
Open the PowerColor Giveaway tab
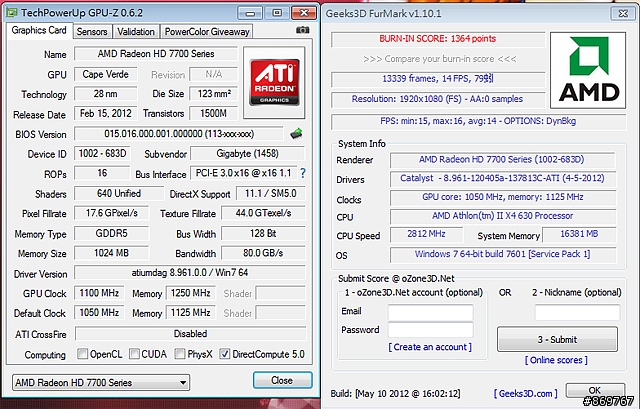[x=207, y=31]
